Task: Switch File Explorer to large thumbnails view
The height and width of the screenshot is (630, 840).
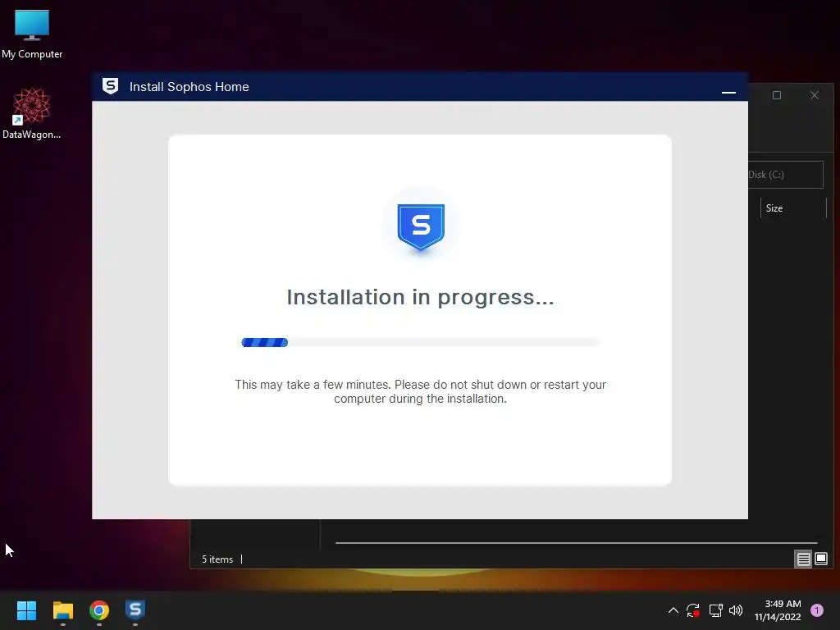Action: pyautogui.click(x=820, y=559)
